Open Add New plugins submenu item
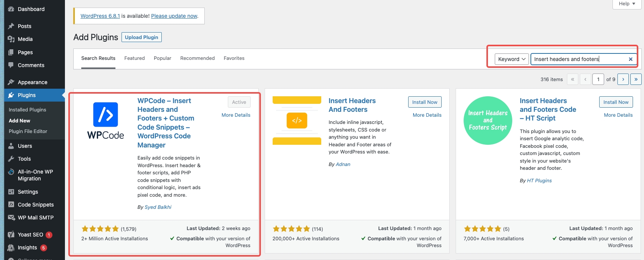 click(19, 121)
